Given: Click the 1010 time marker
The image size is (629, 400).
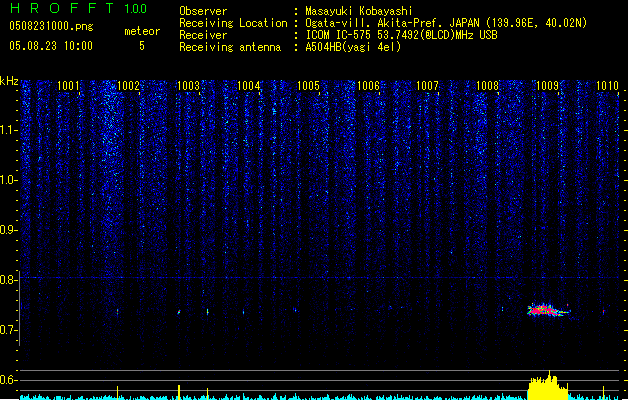Looking at the screenshot, I should pyautogui.click(x=607, y=85).
